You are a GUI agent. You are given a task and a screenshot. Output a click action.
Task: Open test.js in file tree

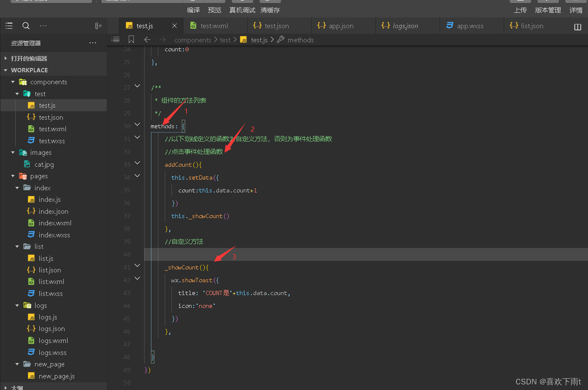53,105
